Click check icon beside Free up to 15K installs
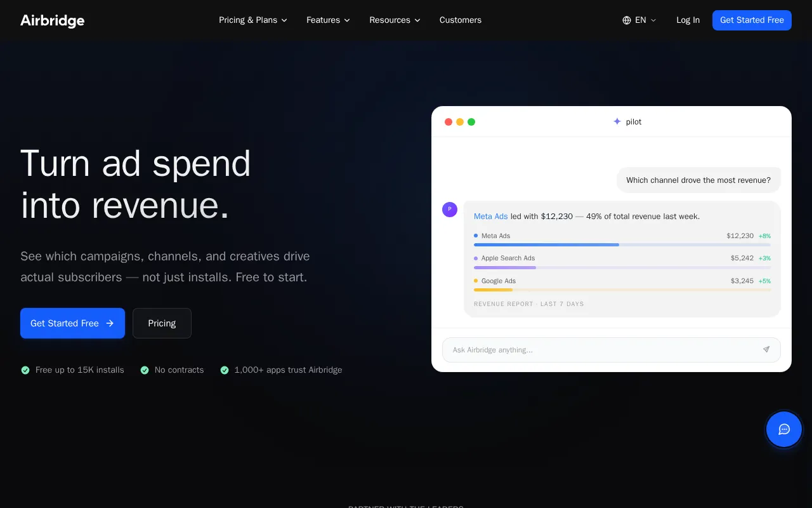 25,370
